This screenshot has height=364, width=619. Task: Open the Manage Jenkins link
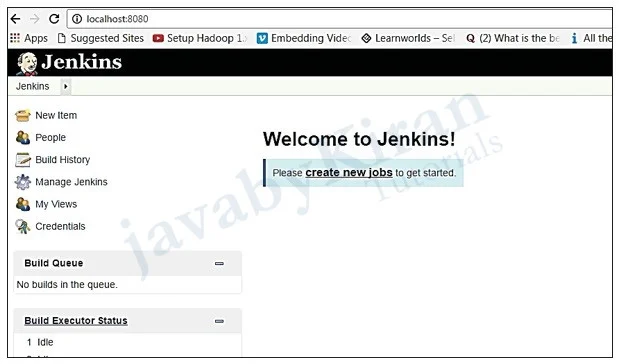click(71, 182)
